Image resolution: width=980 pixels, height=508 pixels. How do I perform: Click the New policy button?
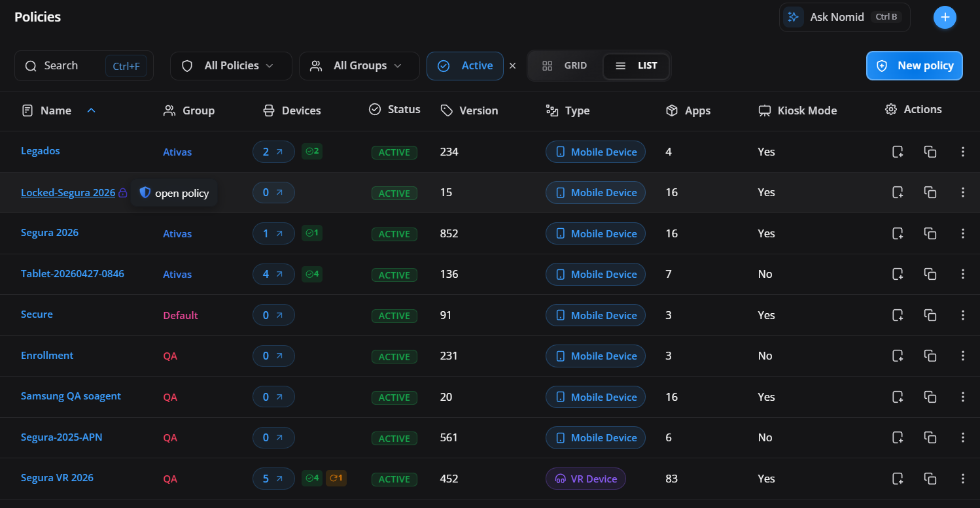point(915,65)
